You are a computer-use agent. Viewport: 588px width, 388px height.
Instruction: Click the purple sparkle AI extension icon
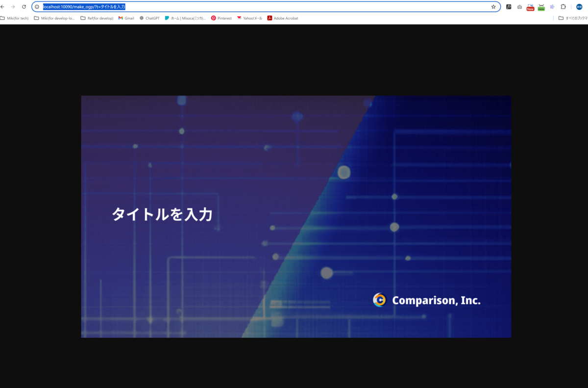pos(552,6)
